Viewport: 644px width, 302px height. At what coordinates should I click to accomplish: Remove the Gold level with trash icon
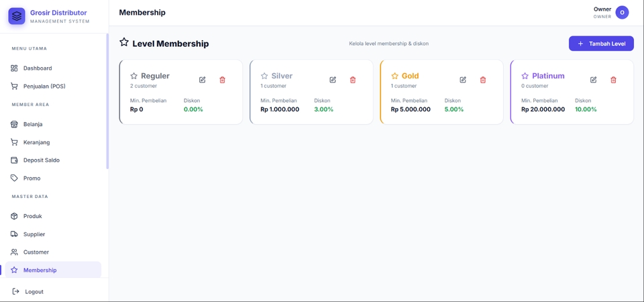point(483,80)
